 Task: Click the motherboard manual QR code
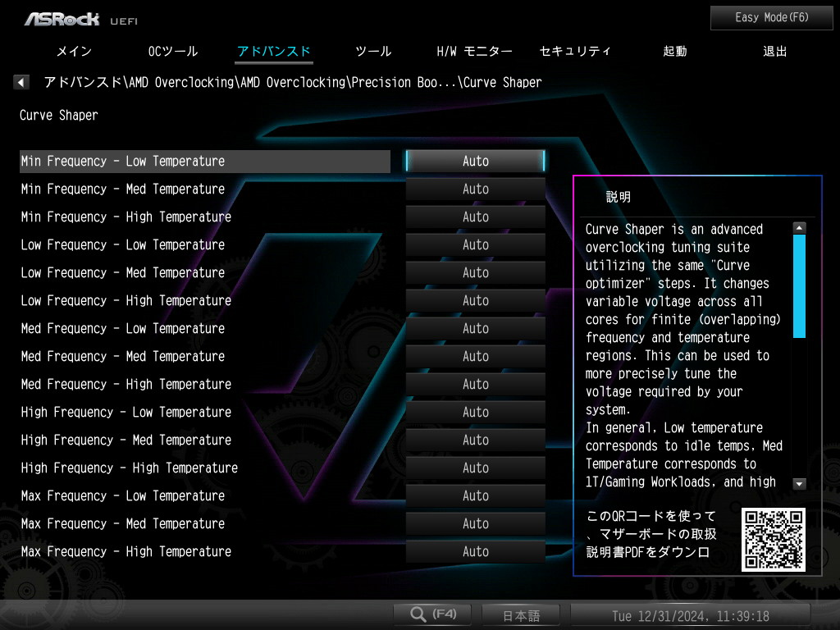(773, 540)
